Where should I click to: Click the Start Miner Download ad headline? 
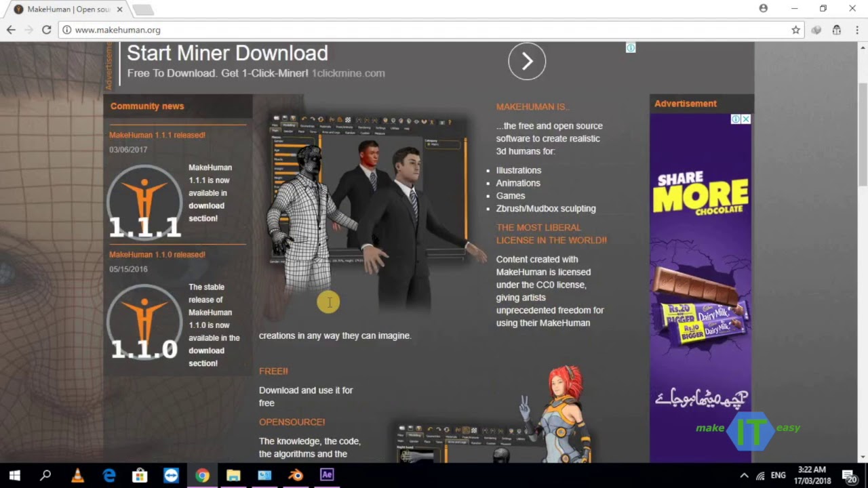(227, 53)
